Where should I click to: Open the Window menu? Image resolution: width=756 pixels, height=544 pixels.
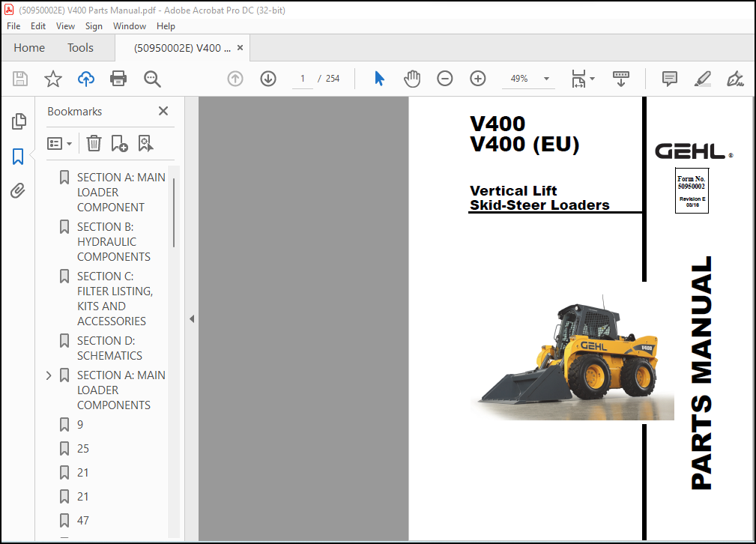pos(129,26)
